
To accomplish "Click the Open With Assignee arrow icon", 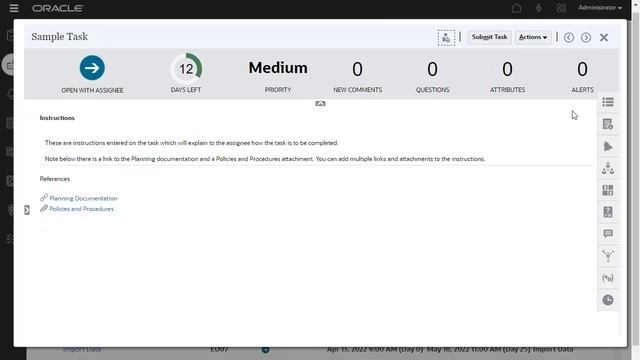I will coord(92,68).
